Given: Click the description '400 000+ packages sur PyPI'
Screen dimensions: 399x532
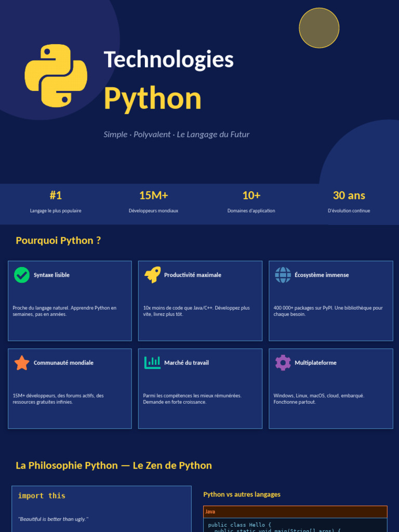Looking at the screenshot, I should 328,311.
